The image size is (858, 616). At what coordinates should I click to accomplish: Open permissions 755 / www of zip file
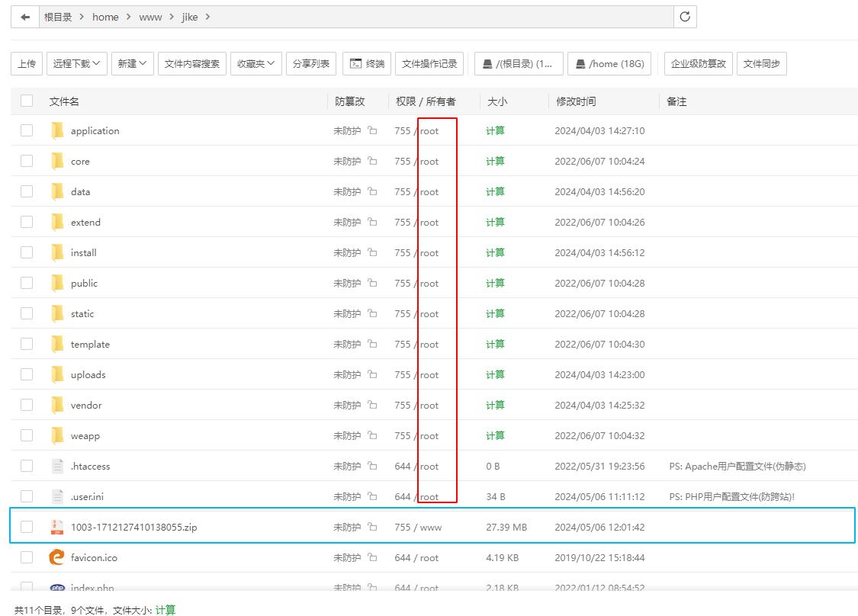click(x=418, y=528)
